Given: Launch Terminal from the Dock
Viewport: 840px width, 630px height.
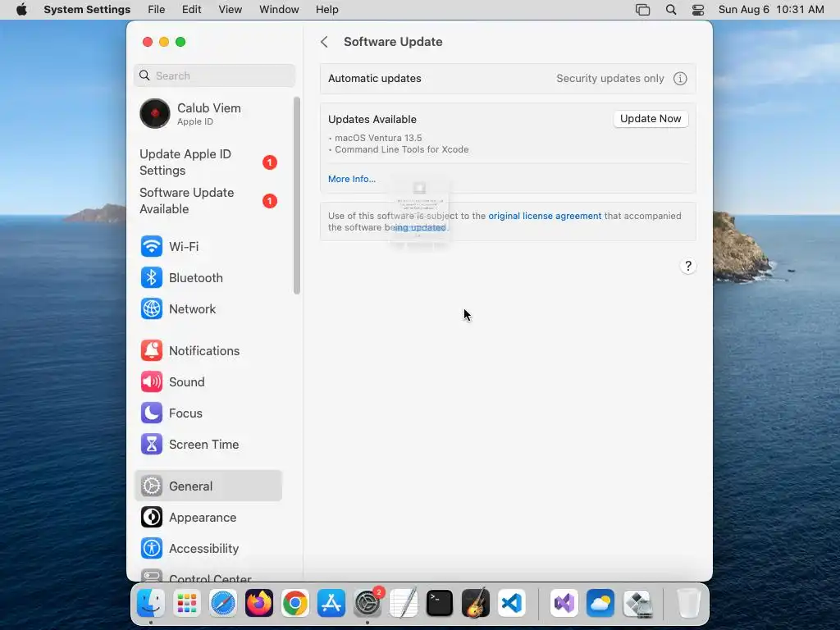Looking at the screenshot, I should (x=440, y=603).
